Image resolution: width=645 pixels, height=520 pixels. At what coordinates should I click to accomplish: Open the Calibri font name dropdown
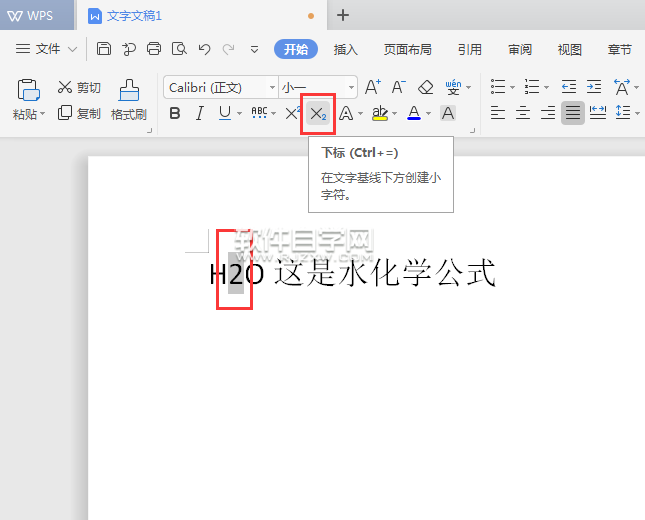point(272,87)
